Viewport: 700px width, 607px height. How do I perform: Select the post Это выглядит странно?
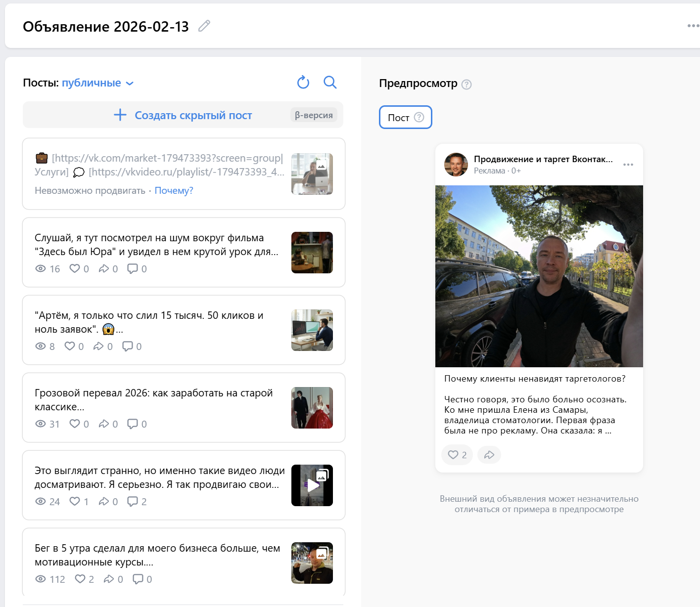[184, 485]
